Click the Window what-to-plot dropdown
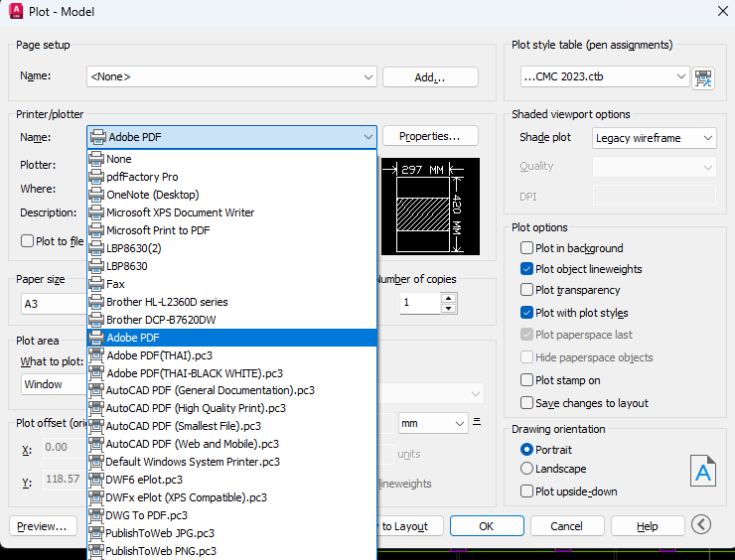735x560 pixels. (54, 384)
